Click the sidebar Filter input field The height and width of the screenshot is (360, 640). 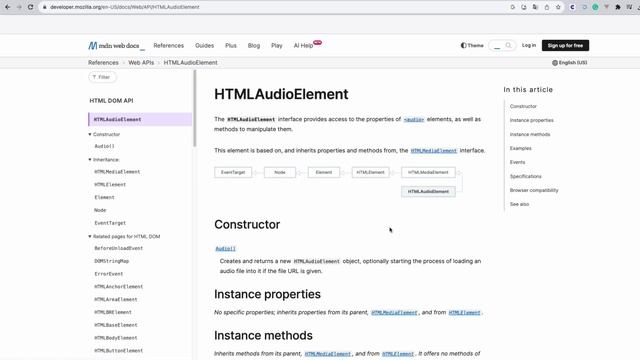(102, 77)
